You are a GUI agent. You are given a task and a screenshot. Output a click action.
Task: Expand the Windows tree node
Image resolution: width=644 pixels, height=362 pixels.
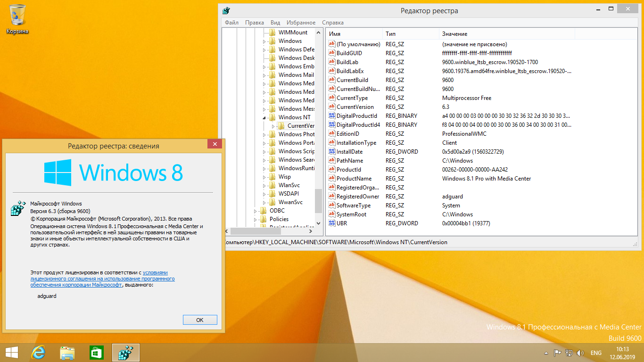[x=264, y=41]
